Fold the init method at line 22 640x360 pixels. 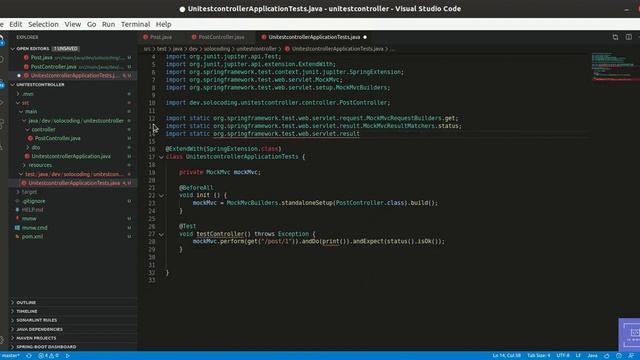(161, 196)
